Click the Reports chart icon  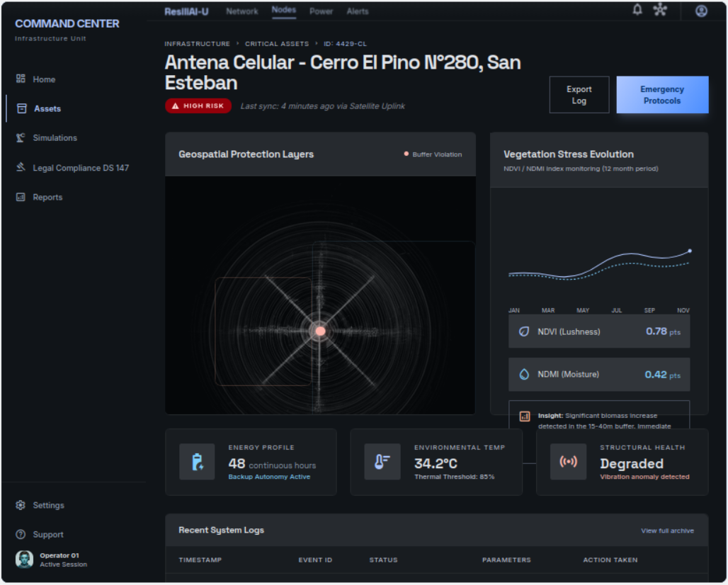21,197
